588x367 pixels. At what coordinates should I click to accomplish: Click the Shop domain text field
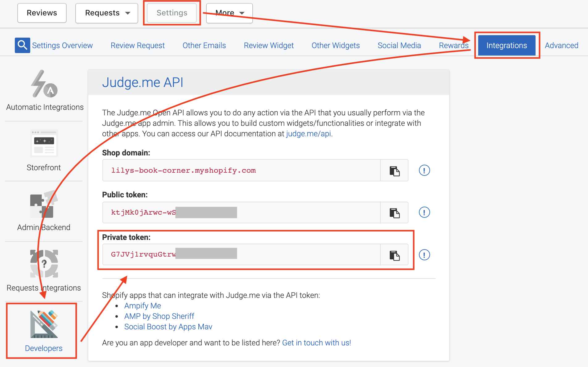coord(241,171)
